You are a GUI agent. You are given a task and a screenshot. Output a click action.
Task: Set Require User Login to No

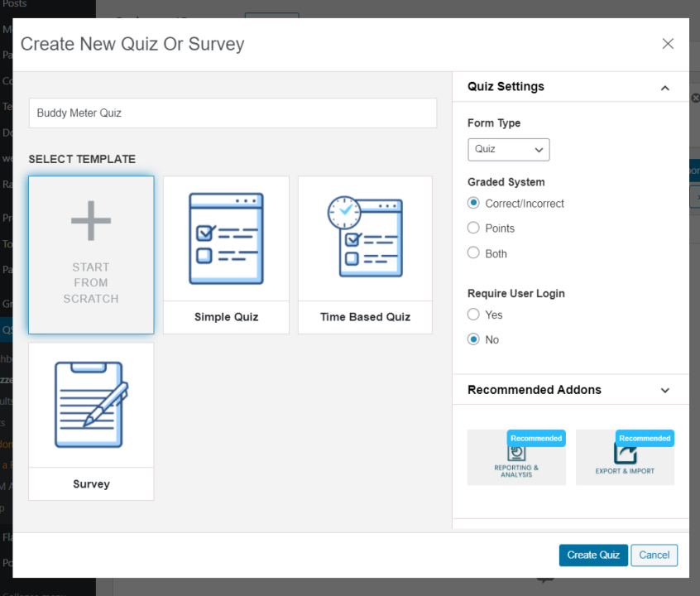pyautogui.click(x=474, y=339)
